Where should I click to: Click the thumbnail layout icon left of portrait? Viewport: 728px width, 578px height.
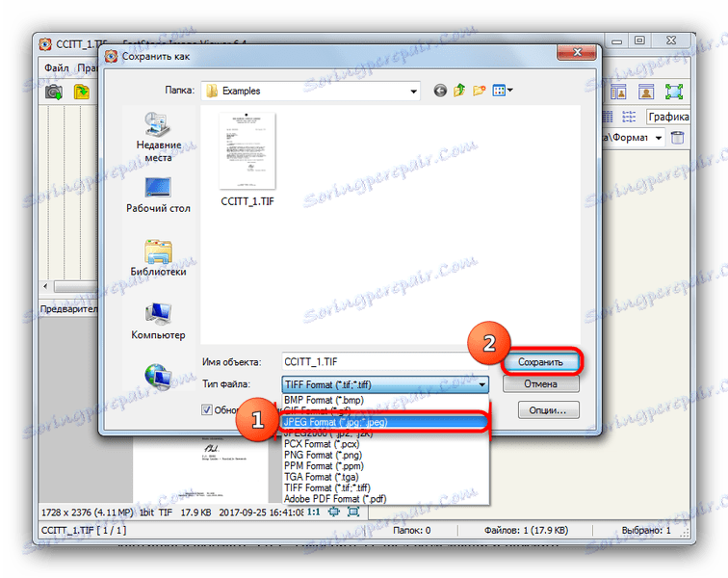618,92
